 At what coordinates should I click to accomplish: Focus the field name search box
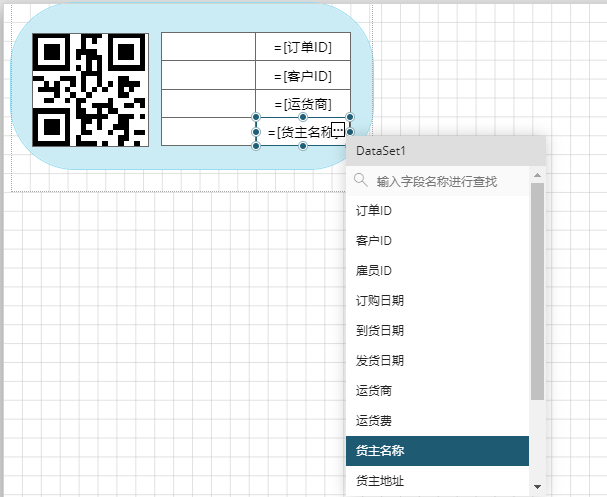[437, 181]
